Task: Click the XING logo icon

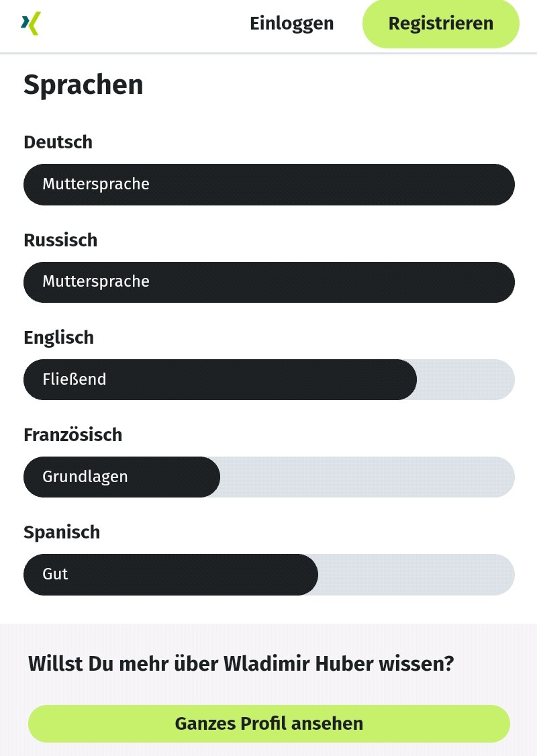Action: [31, 23]
